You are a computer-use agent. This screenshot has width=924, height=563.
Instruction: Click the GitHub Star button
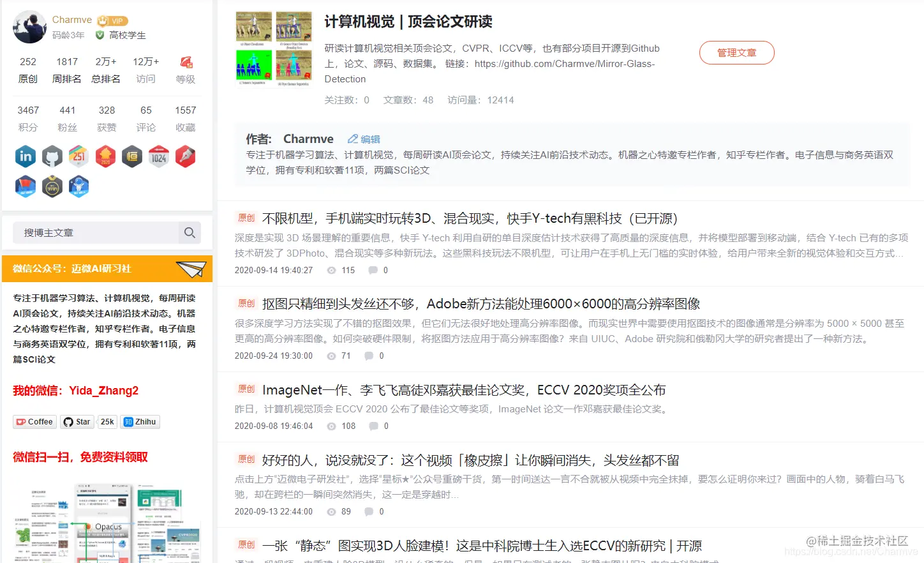[x=77, y=421]
